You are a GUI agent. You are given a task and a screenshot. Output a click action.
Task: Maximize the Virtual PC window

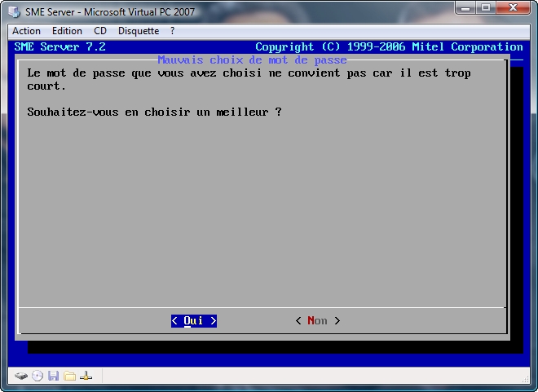pos(486,7)
